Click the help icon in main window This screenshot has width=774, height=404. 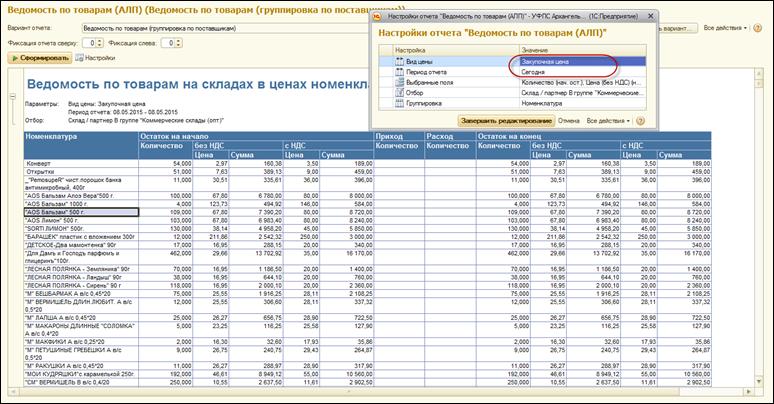coord(757,28)
